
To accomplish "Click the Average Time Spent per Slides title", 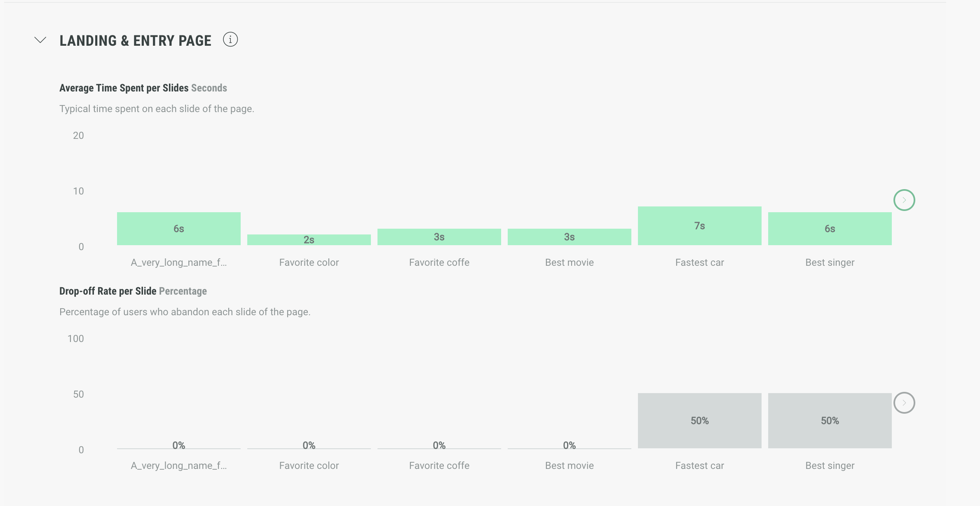I will 124,88.
